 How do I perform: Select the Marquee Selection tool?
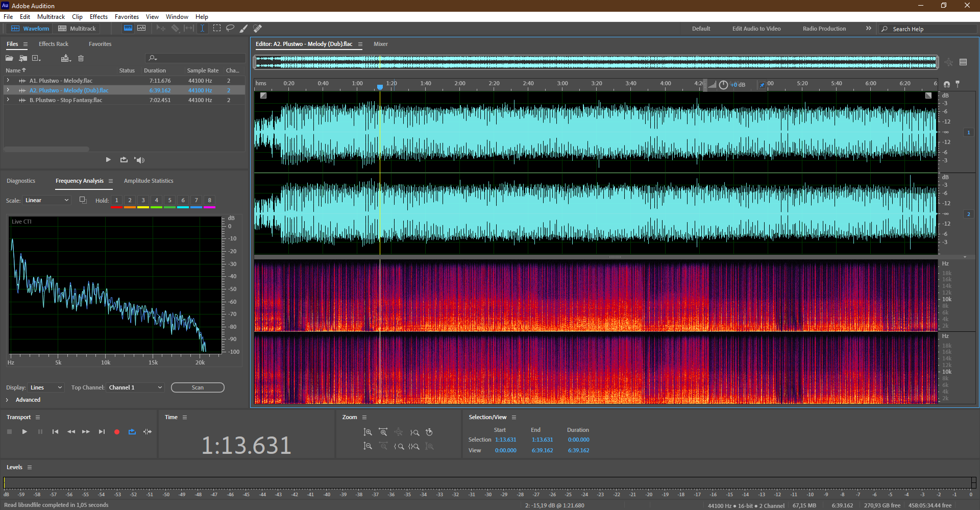(217, 29)
